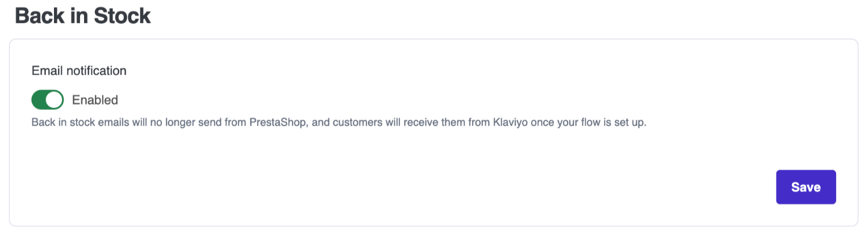Click the word "Email" in the field label
868x233 pixels.
point(48,71)
